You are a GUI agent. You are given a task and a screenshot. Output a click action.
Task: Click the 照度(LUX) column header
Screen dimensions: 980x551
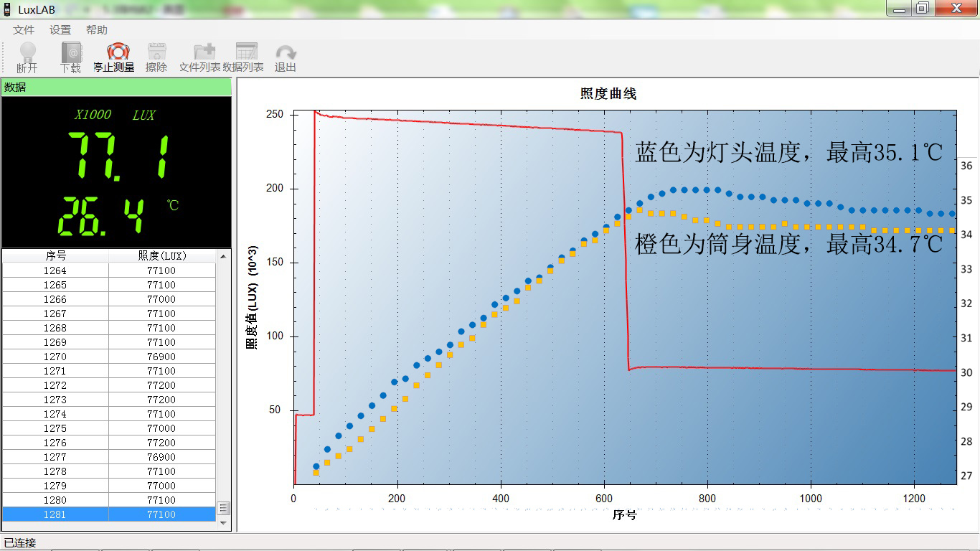161,255
